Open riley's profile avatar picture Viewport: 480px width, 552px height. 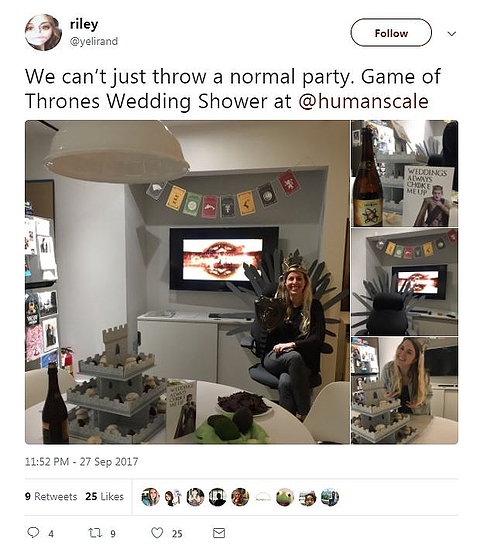pyautogui.click(x=43, y=32)
